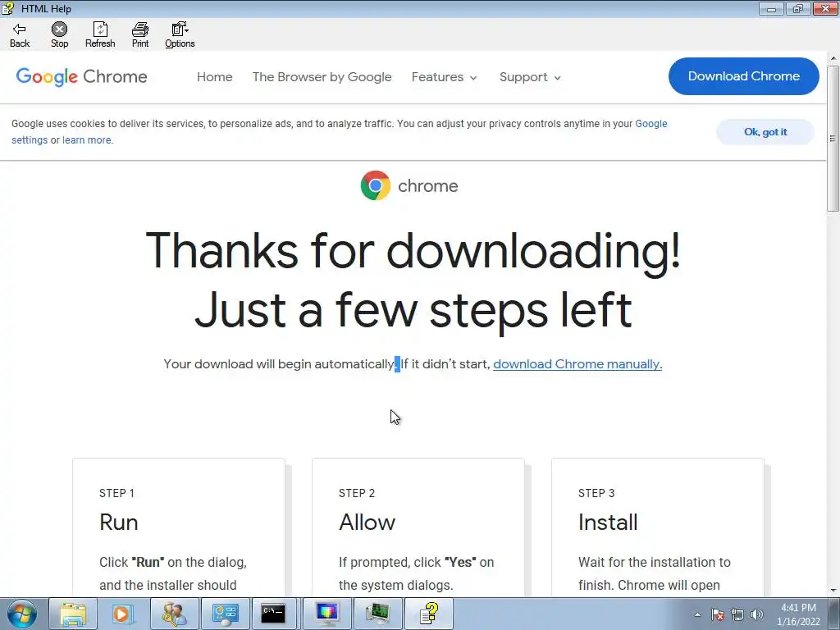Switch to HTML Help taskbar button

428,614
